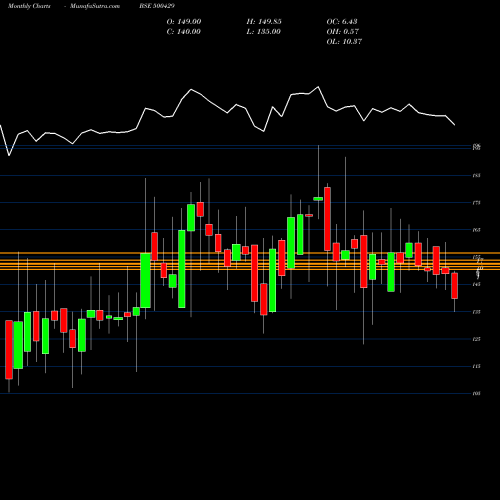The image size is (500, 500).
Task: Click the "OH: 0.57" value
Action: click(343, 32)
